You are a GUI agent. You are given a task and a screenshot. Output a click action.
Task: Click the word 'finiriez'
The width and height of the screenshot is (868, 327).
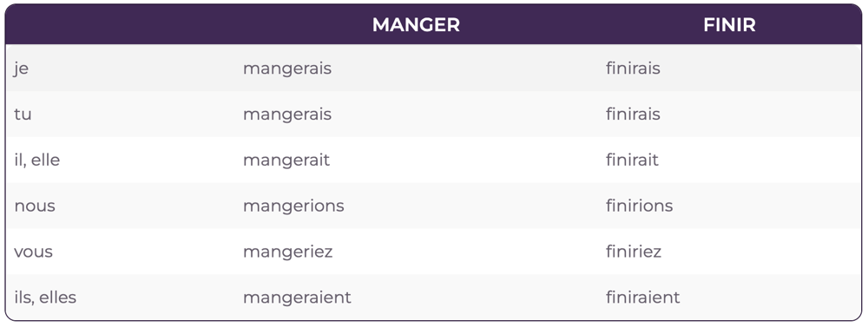634,252
